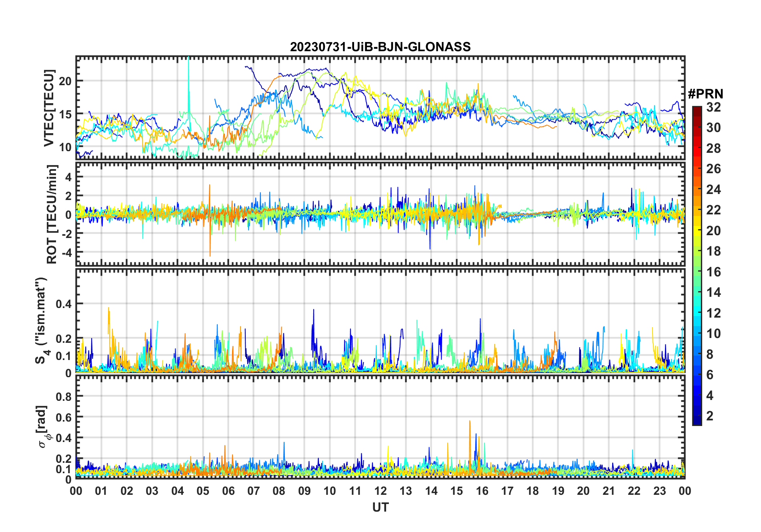Click the VTEC tick label 20
Screen dimensions: 761x532
65,81
